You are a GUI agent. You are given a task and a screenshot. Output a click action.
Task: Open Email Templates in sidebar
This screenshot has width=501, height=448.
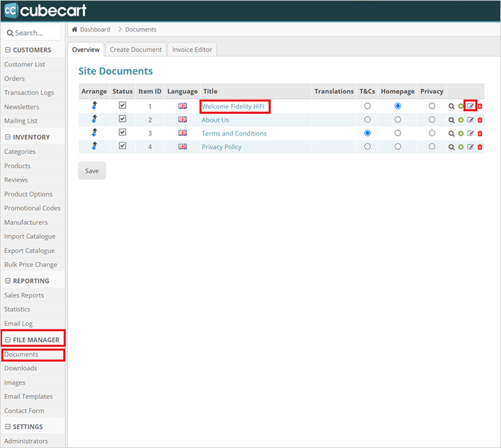(x=29, y=396)
